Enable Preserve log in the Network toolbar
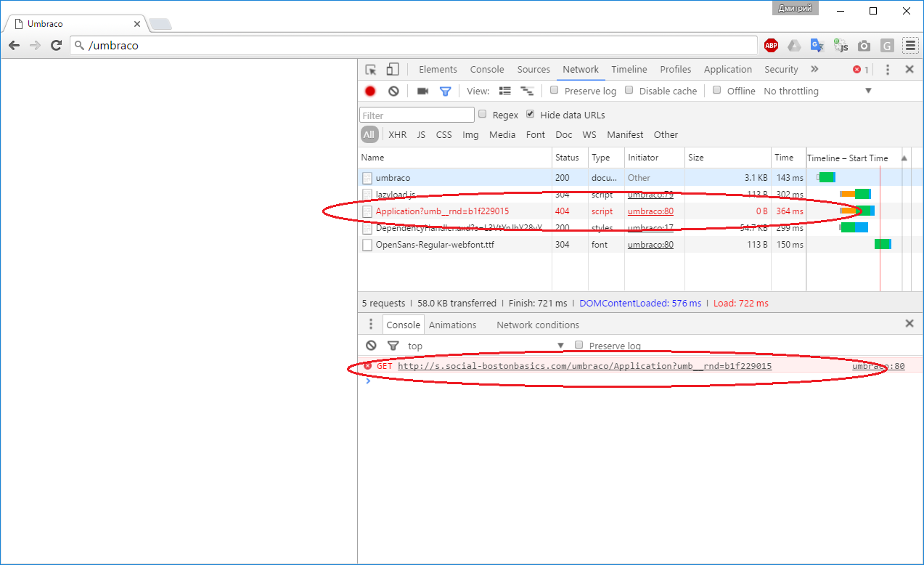This screenshot has width=924, height=565. (x=554, y=91)
